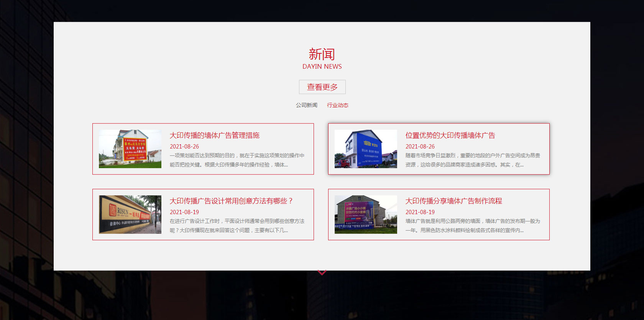Screen dimensions: 644x320
Task: Switch to the 公司新闻 tab
Action: pyautogui.click(x=307, y=105)
